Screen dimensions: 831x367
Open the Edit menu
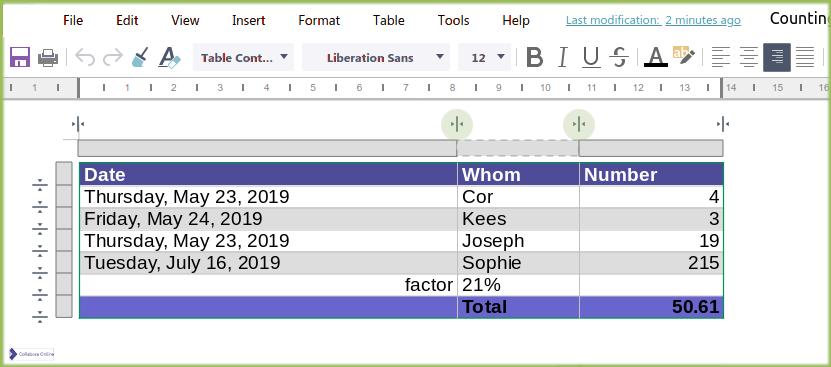tap(127, 21)
